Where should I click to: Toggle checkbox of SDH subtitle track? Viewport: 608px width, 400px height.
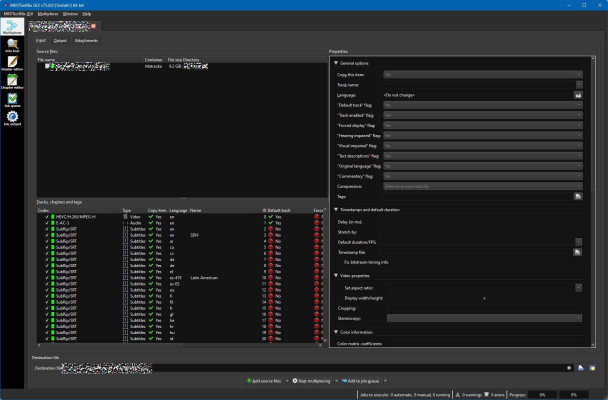point(47,235)
